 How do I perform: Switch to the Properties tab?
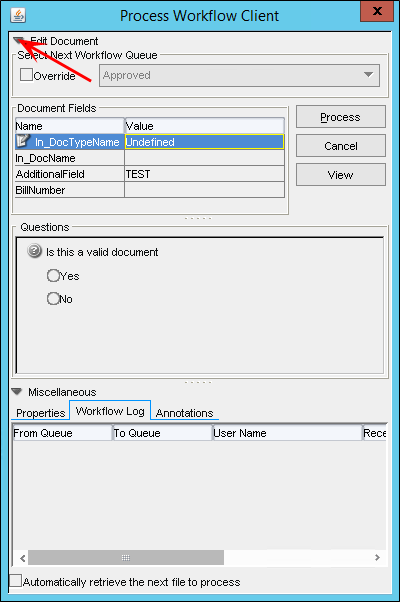41,413
